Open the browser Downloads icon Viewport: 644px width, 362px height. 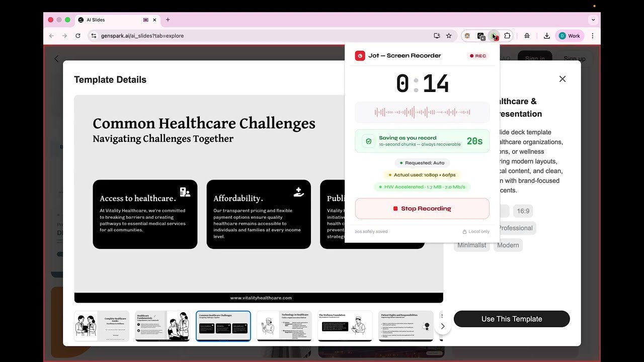(546, 36)
